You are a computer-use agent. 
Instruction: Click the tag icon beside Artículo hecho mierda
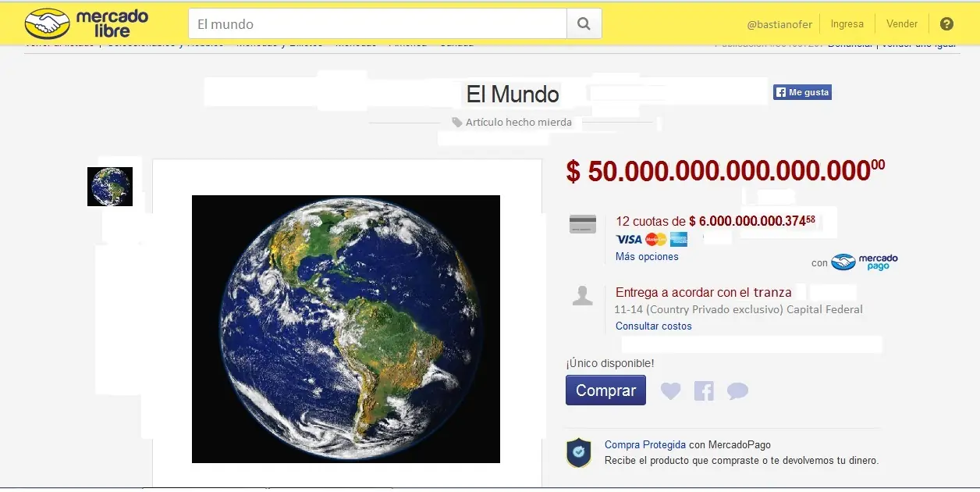[x=457, y=123]
